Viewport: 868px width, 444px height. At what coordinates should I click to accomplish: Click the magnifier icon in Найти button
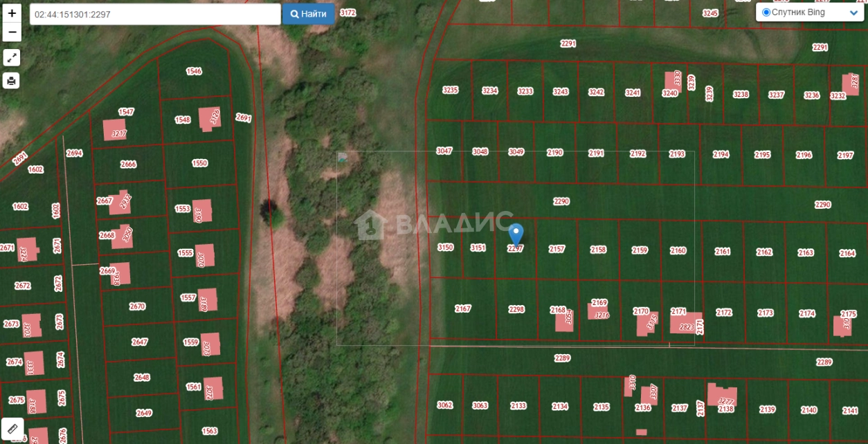click(294, 15)
